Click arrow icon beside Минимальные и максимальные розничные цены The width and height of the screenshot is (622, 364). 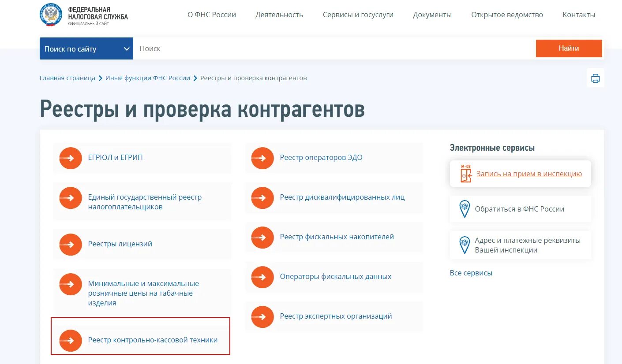click(x=71, y=284)
